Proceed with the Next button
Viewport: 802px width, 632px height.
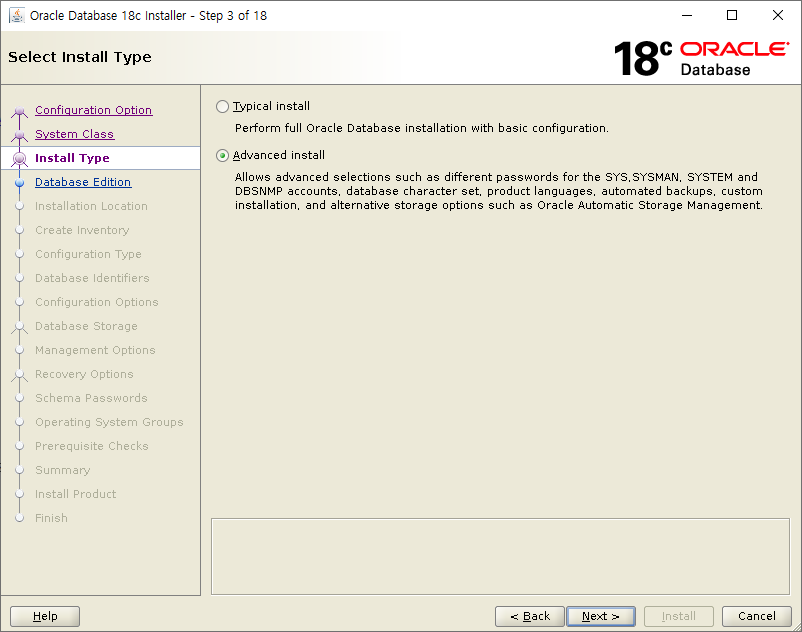(601, 616)
